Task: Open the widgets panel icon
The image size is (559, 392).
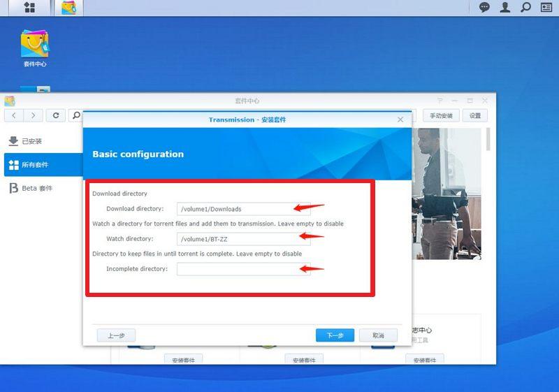Action: pyautogui.click(x=546, y=8)
